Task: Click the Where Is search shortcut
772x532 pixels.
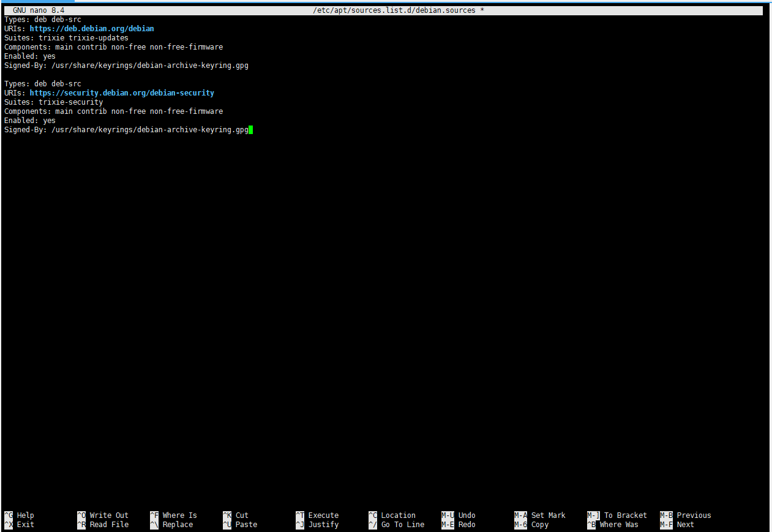Action: [x=179, y=515]
